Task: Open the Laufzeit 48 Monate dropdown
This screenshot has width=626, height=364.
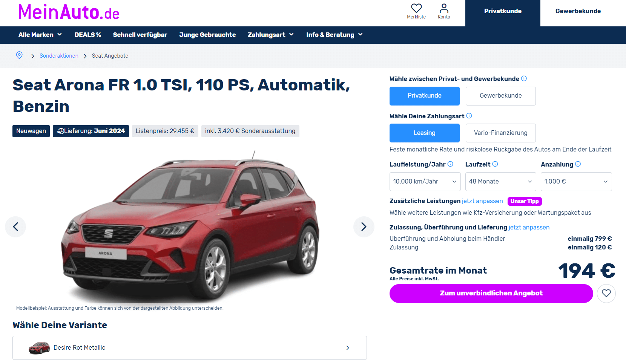Action: (x=501, y=182)
